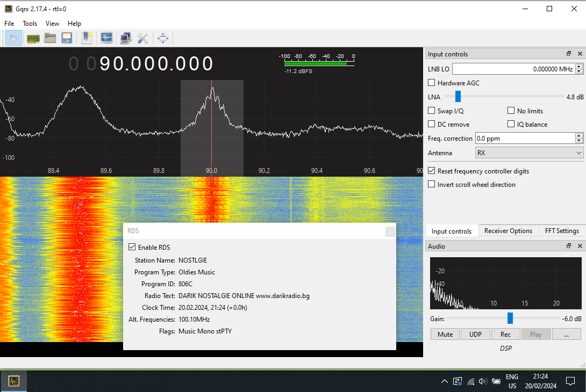Viewport: 586px width, 392px height.
Task: Open the battery tray icon
Action: point(496,381)
